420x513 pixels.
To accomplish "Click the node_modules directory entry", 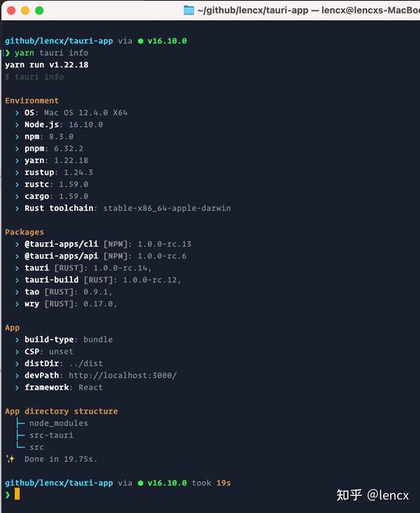I will coord(58,423).
